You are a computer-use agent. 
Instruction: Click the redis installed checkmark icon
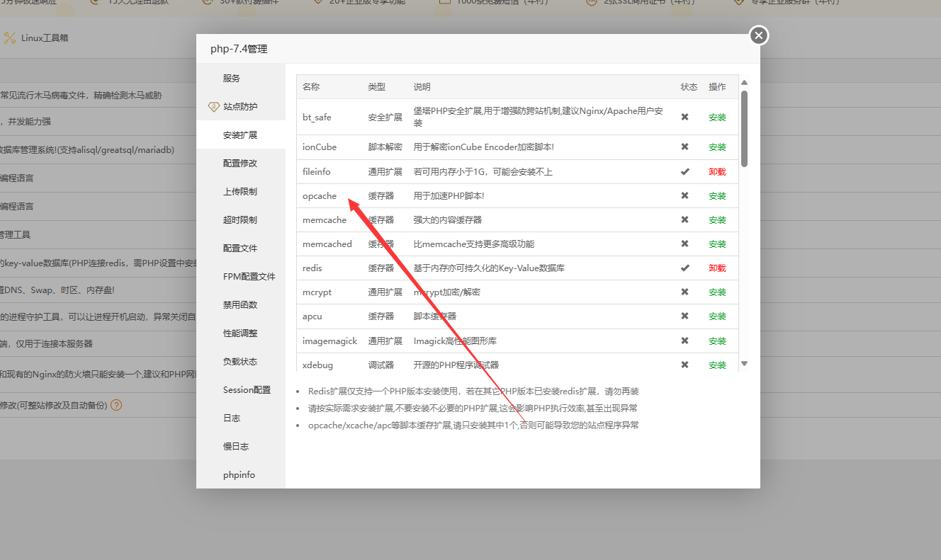(x=684, y=268)
